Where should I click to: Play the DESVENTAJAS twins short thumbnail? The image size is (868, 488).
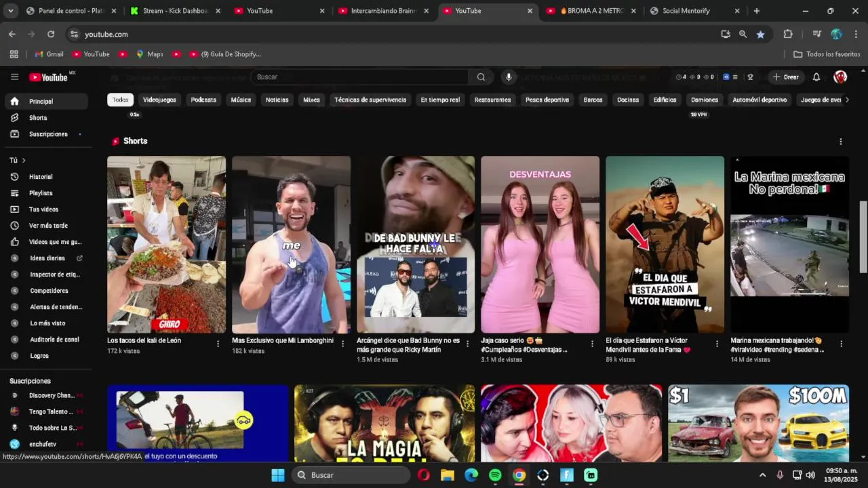(540, 245)
